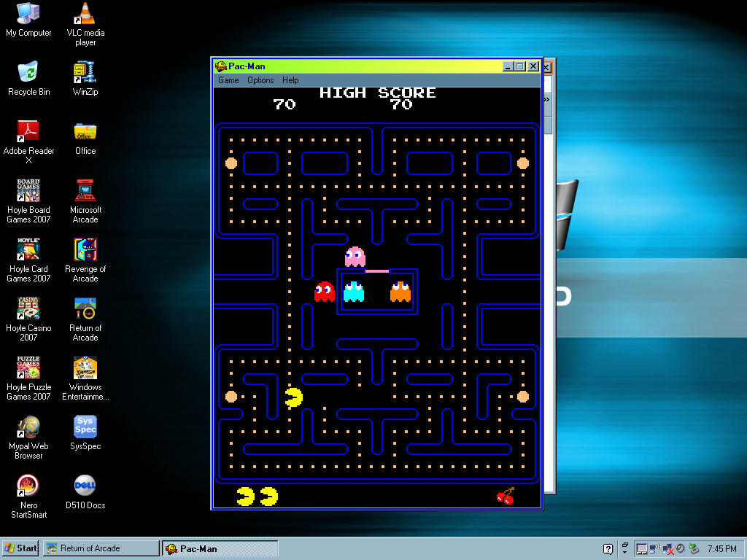The width and height of the screenshot is (747, 560).
Task: Click the Nero StartSmart shortcut
Action: coord(28,496)
